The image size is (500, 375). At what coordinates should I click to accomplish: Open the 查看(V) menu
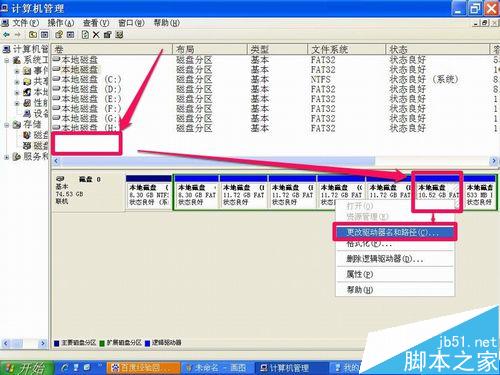click(96, 23)
